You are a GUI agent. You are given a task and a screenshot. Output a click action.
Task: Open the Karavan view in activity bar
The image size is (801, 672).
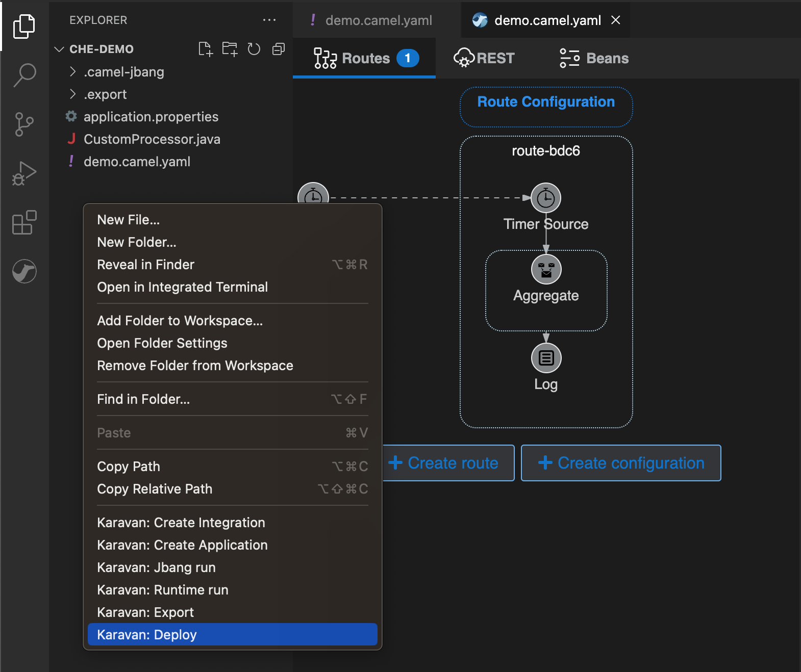24,271
